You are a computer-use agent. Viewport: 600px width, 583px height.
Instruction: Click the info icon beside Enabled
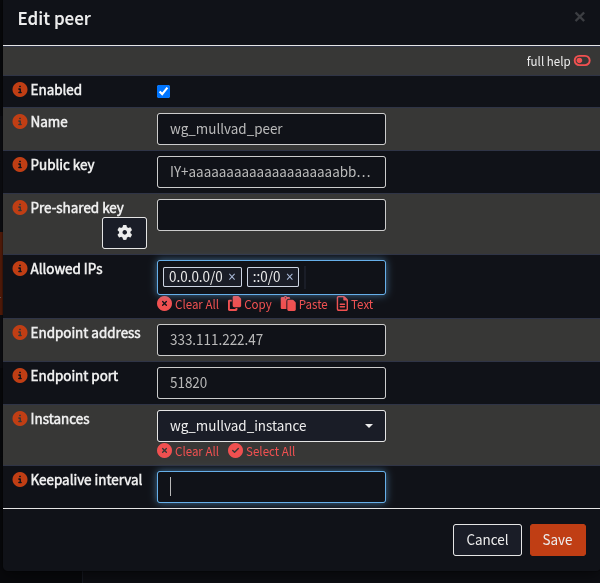(x=20, y=90)
